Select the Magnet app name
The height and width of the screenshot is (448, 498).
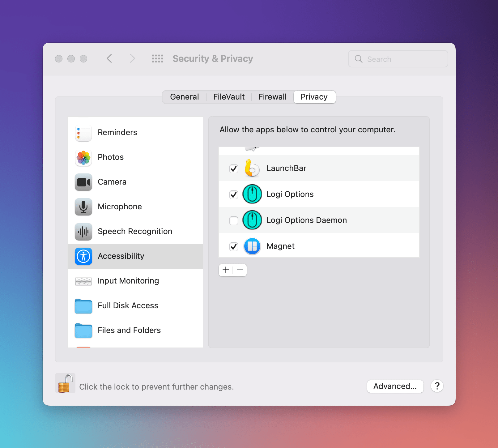point(280,246)
